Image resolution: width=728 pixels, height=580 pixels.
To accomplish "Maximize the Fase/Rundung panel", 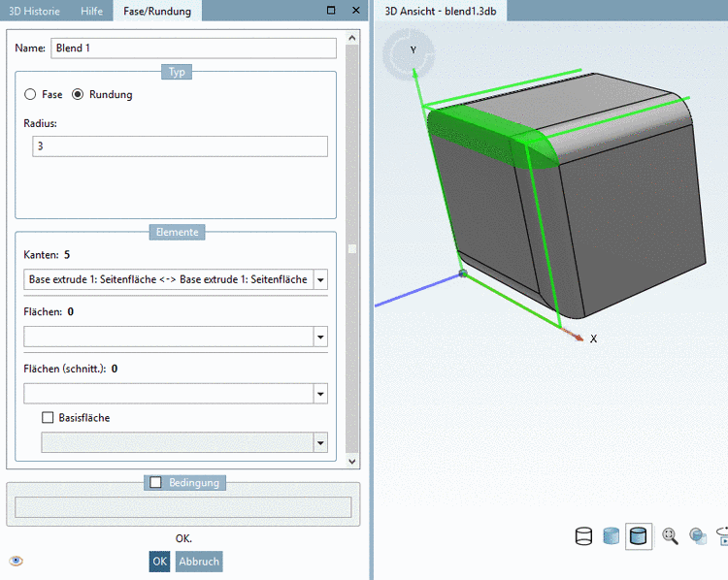I will [331, 11].
